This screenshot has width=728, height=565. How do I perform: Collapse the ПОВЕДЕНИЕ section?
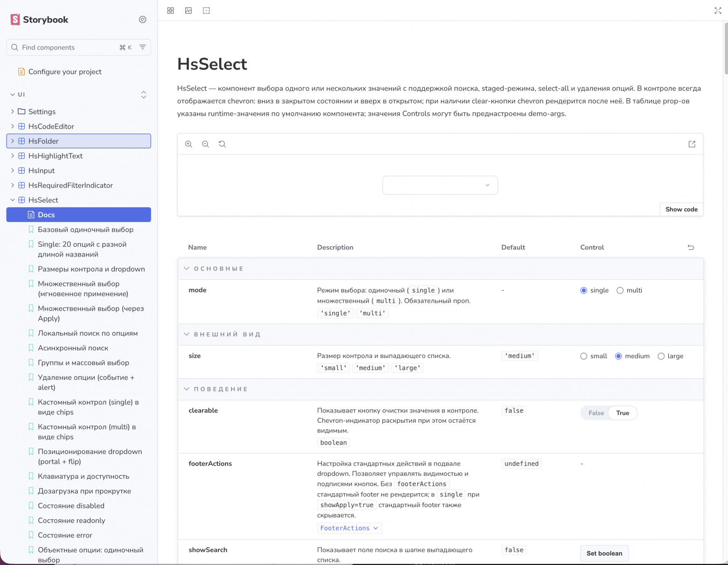point(187,389)
